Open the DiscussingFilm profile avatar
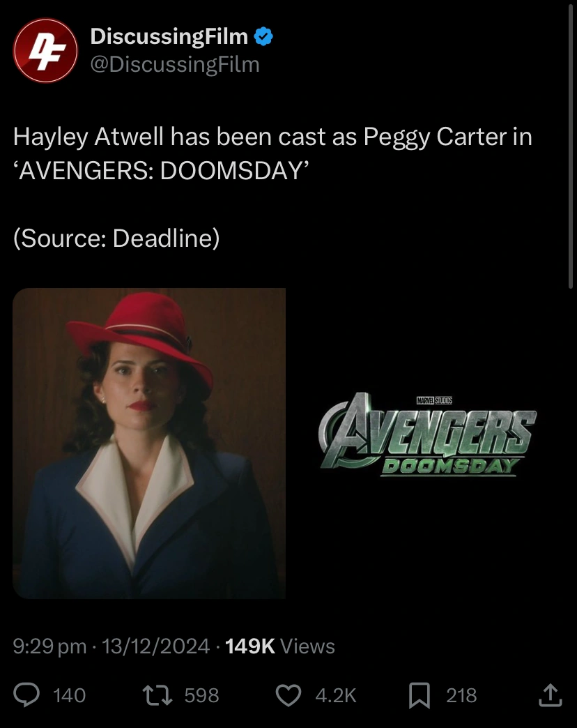This screenshot has width=577, height=728. [x=45, y=51]
